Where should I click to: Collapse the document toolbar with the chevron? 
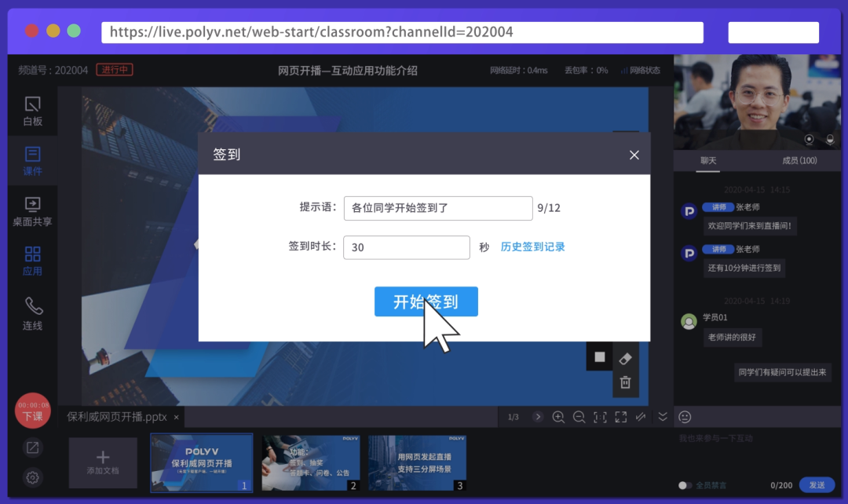pyautogui.click(x=662, y=417)
